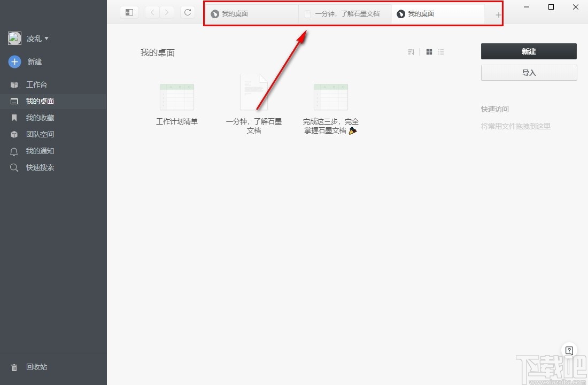Click the blue 新建 plus icon in sidebar
588x385 pixels.
click(x=14, y=61)
